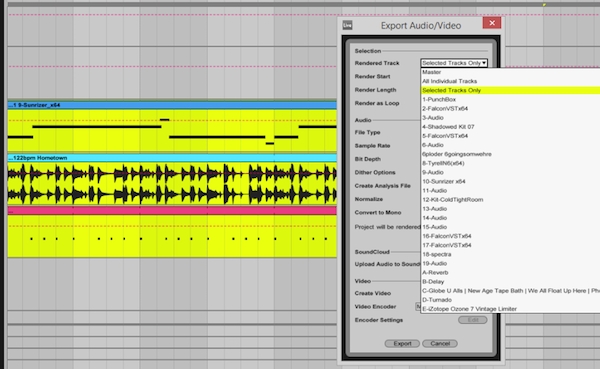The image size is (600, 369).
Task: Pick 5-FalconVSTx64 track
Action: tap(510, 136)
